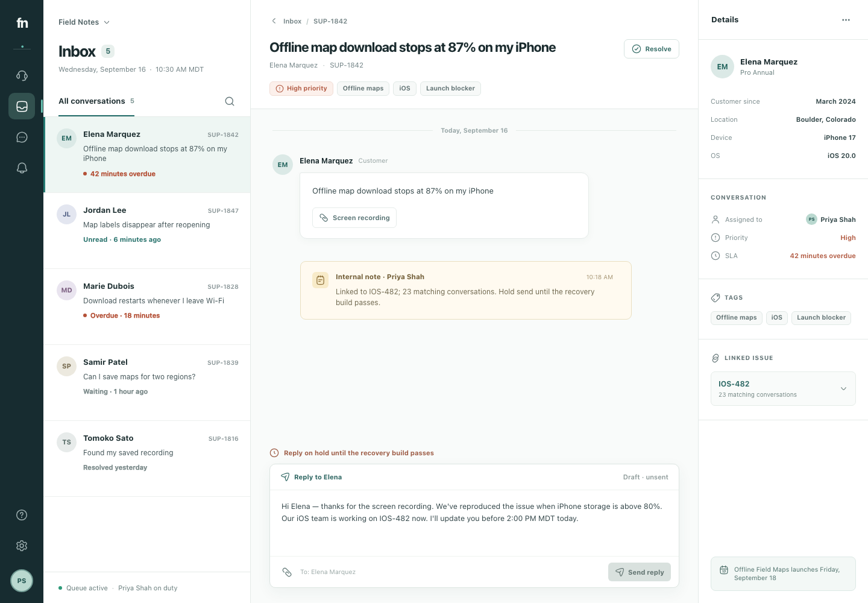Click Priya Shah assignee in Details
The width and height of the screenshot is (868, 603).
(831, 219)
